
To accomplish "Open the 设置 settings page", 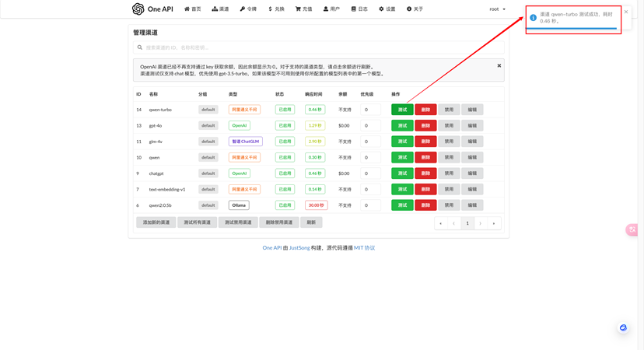I will (x=387, y=9).
